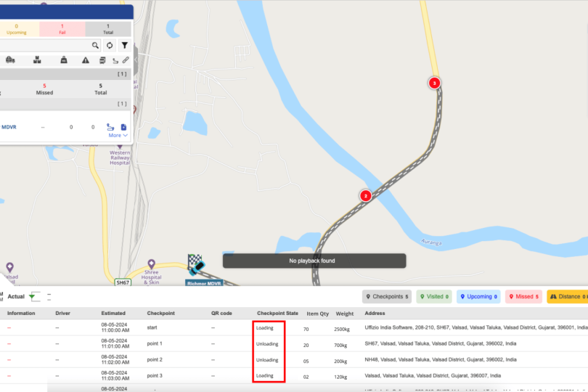Click the green Visited filter button
Image resolution: width=588 pixels, height=392 pixels.
[x=434, y=296]
